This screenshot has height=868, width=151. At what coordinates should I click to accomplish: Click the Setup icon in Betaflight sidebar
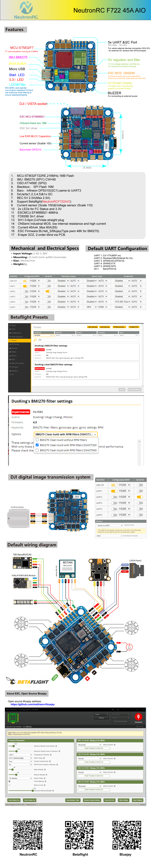(10, 325)
